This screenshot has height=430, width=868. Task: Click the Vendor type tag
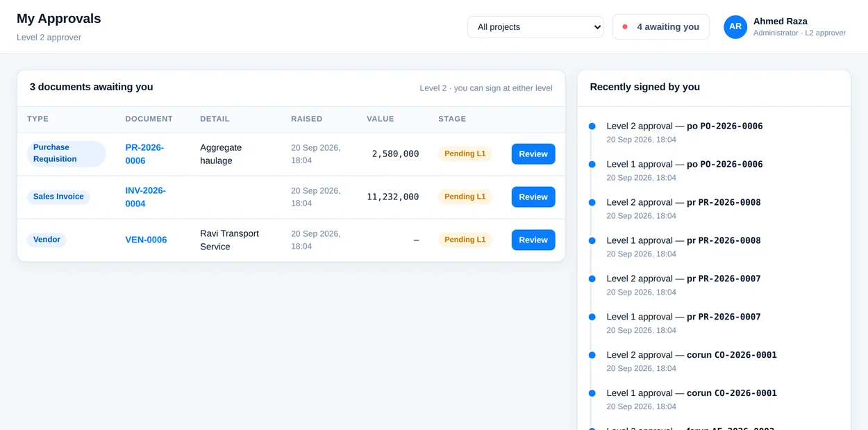[47, 240]
